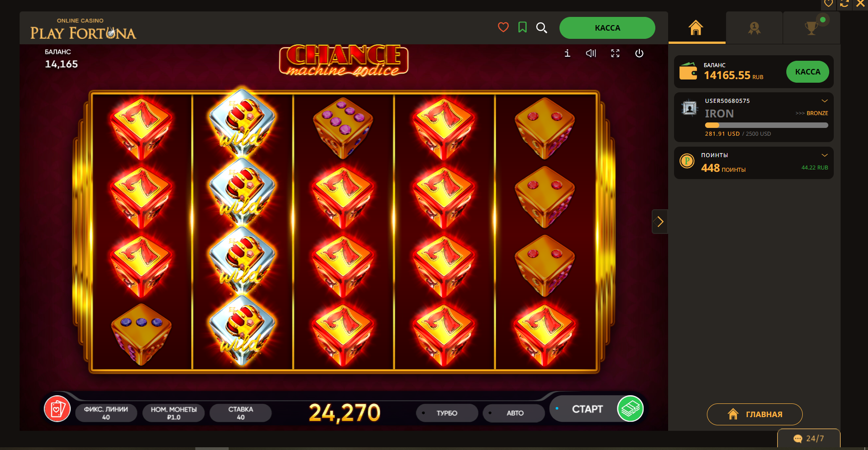Click the Старт spin button

point(588,409)
